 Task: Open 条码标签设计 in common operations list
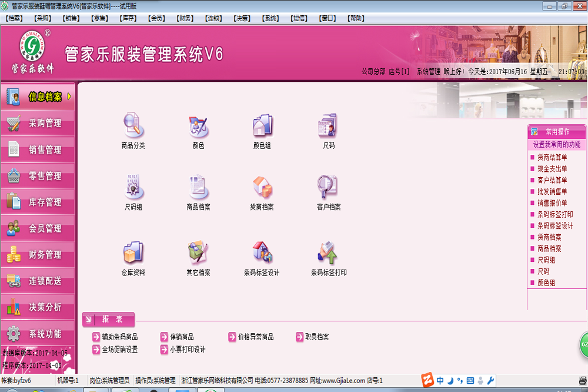point(555,225)
